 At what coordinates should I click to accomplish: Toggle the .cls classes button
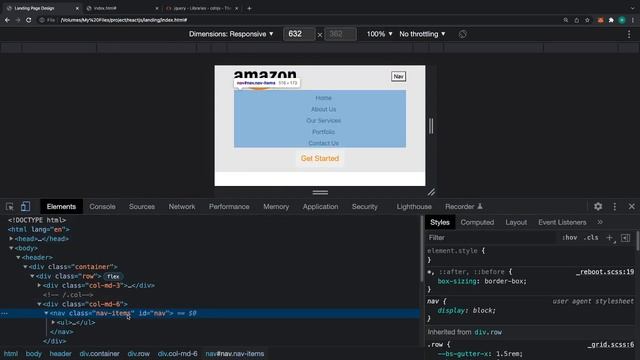click(x=591, y=238)
